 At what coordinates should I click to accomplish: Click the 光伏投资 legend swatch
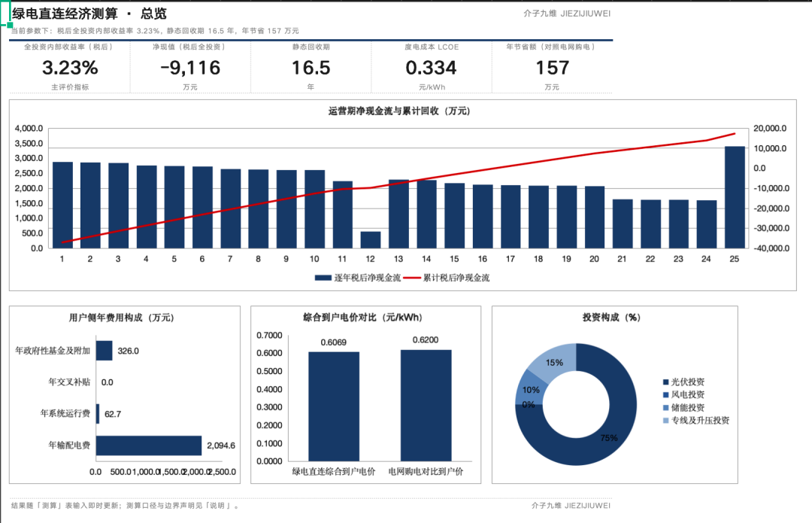click(x=665, y=382)
